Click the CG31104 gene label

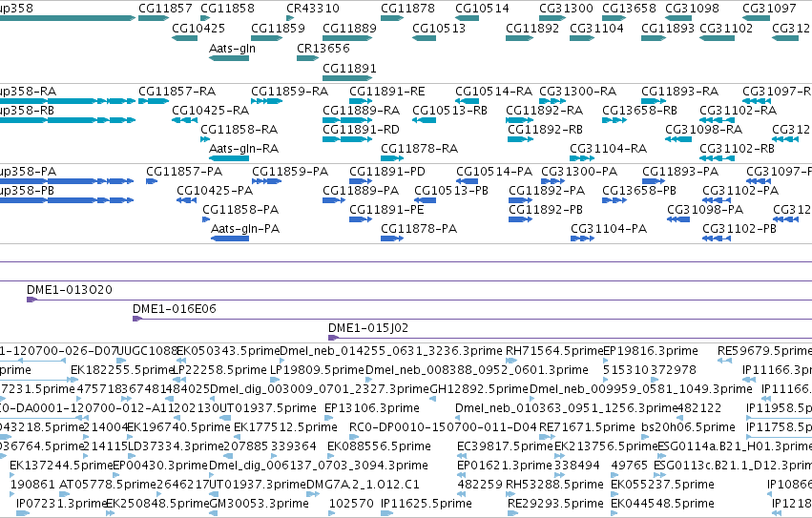point(596,28)
